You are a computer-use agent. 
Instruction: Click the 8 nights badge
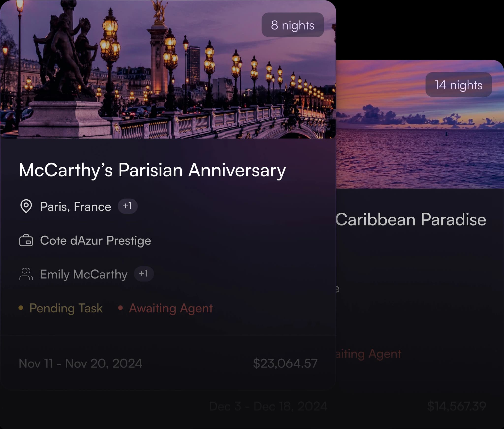click(293, 25)
